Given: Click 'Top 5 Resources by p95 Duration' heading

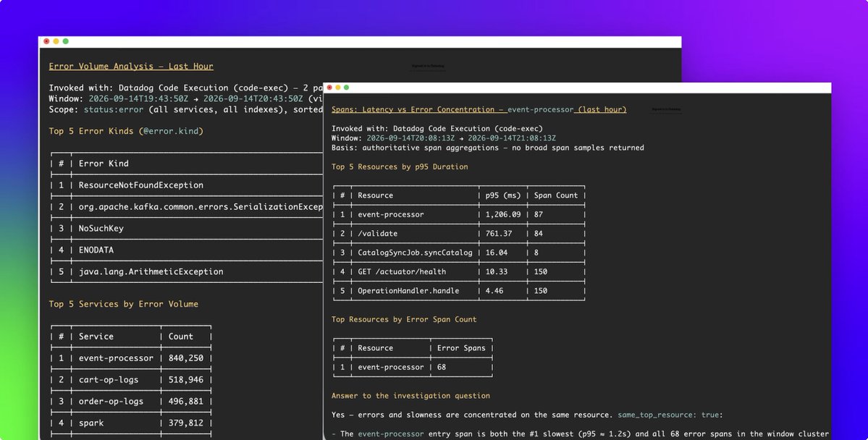Looking at the screenshot, I should tap(400, 166).
